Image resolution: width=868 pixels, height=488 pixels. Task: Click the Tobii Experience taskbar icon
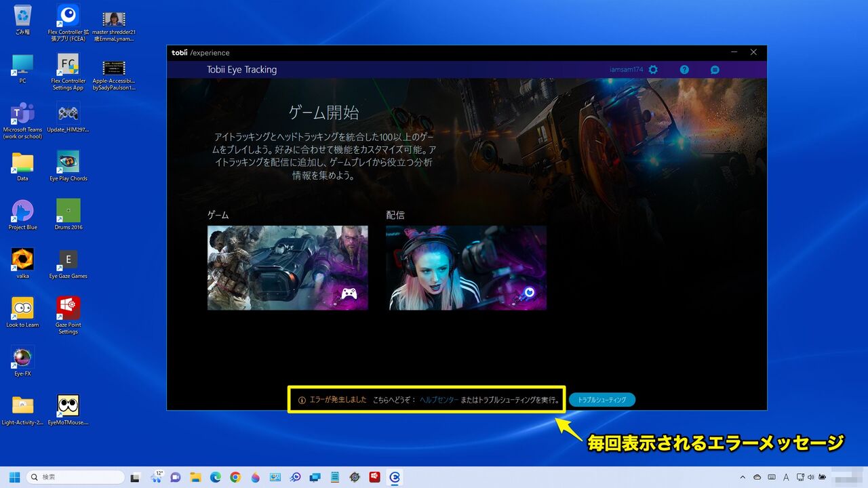[395, 477]
